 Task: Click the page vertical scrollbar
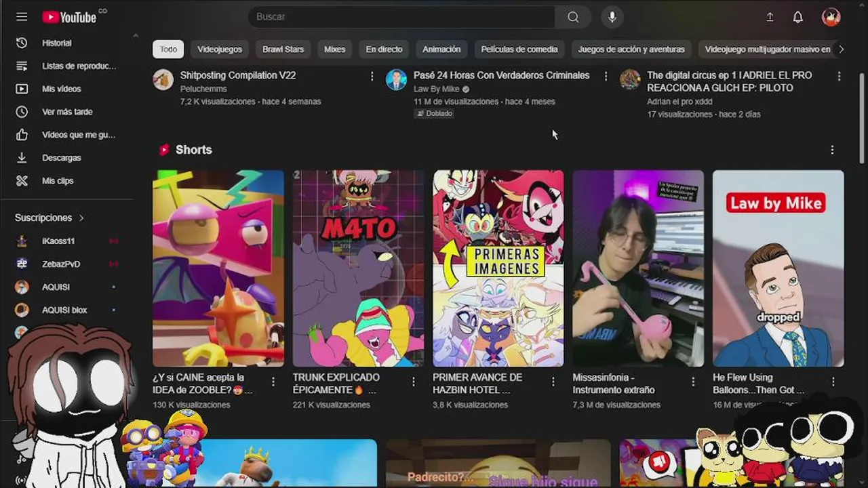pos(863,118)
